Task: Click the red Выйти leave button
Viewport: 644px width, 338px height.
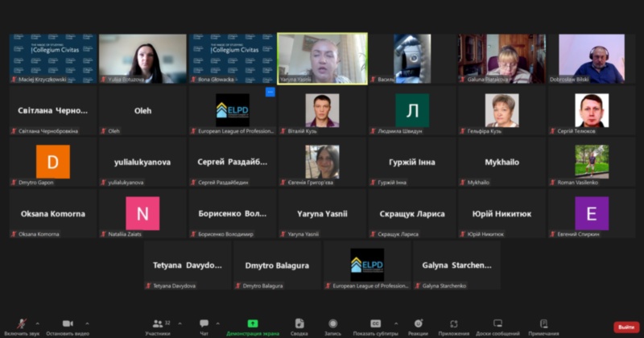Action: [626, 327]
